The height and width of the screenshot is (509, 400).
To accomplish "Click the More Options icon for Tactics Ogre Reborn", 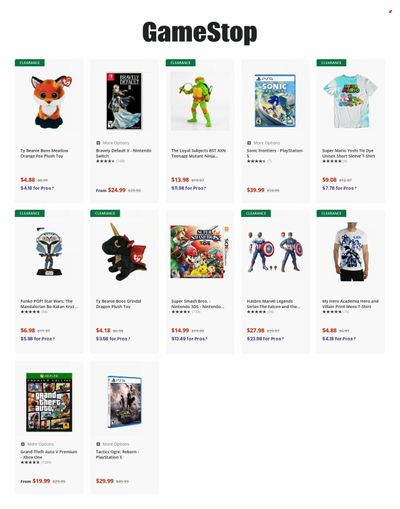I will point(98,444).
